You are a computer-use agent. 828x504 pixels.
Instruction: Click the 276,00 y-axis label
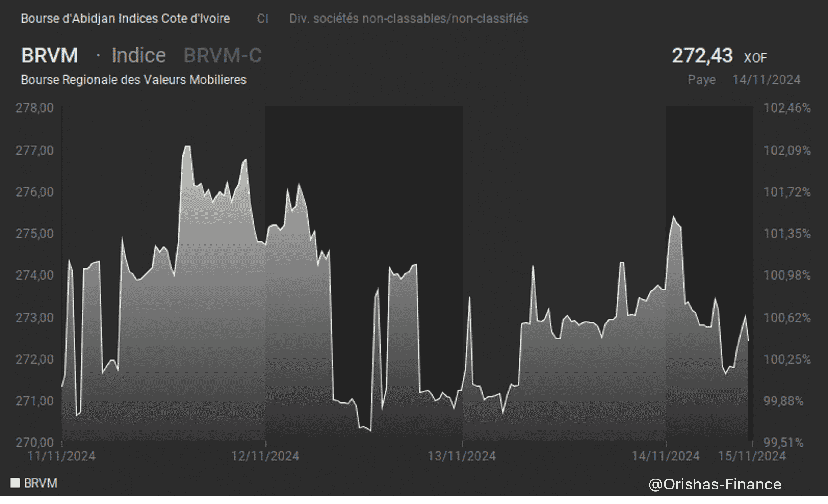coord(34,192)
